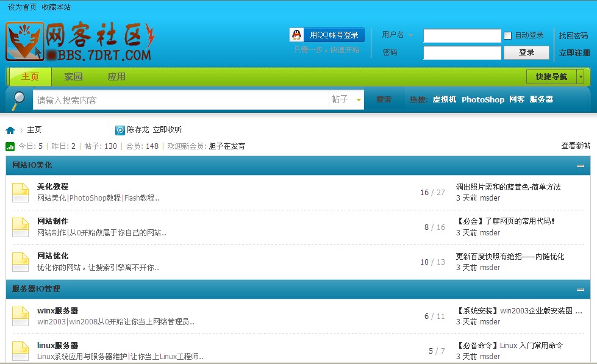
Task: Click the folder icon for linux服务器
Action: (x=20, y=351)
